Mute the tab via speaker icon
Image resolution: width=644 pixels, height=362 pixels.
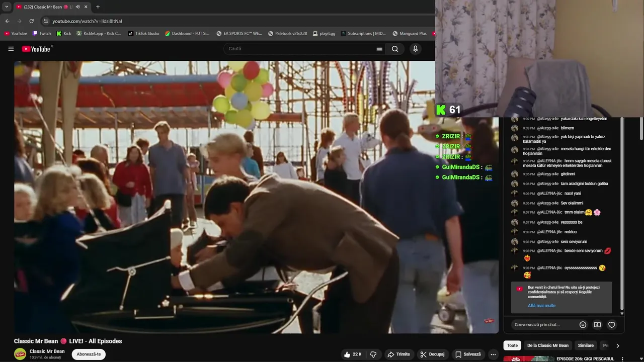(77, 7)
